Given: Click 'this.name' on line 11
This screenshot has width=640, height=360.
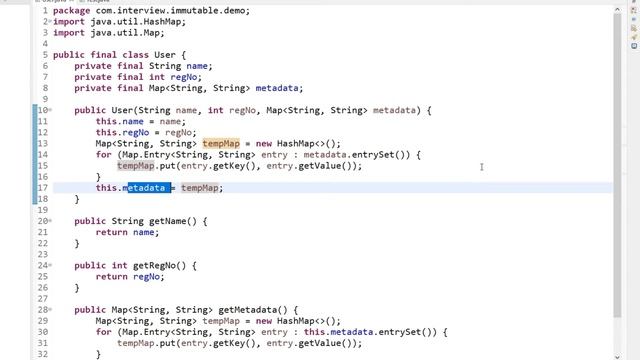Looking at the screenshot, I should point(120,121).
